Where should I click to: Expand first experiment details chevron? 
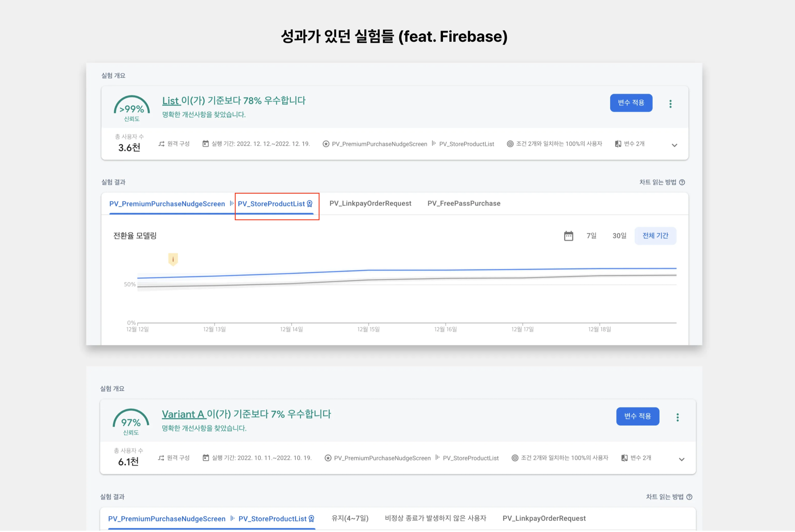point(674,145)
